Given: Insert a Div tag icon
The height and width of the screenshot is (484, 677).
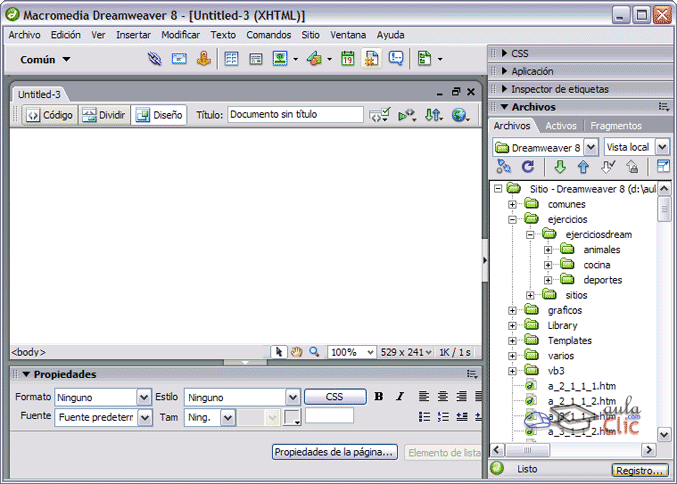Looking at the screenshot, I should point(256,59).
